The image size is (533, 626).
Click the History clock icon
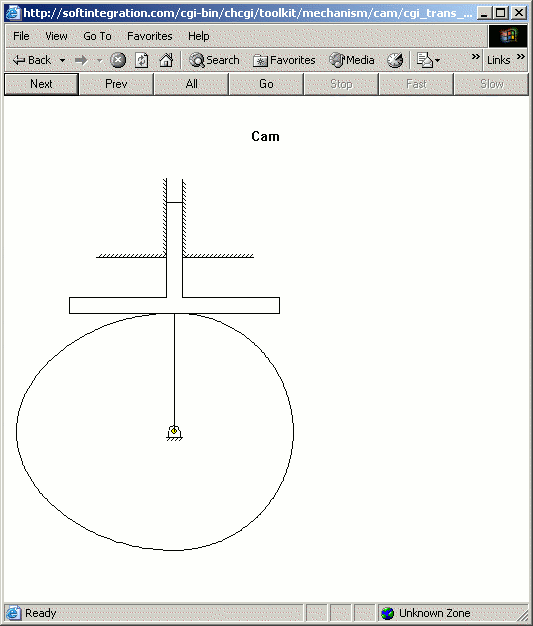point(395,60)
